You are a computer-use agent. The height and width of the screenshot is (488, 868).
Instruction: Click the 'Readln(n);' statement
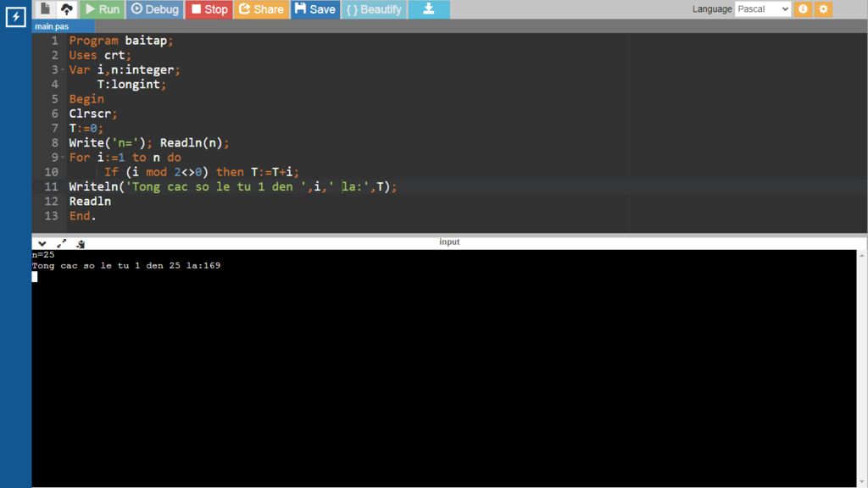point(194,142)
